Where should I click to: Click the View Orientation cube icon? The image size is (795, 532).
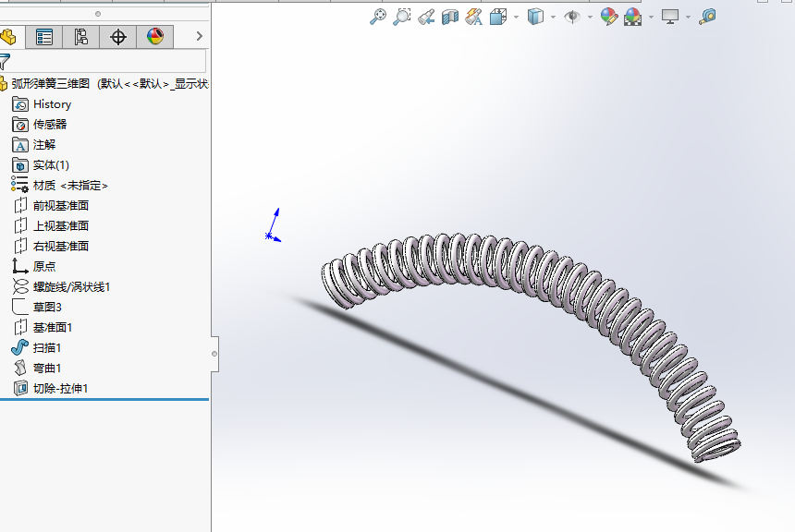tap(498, 17)
